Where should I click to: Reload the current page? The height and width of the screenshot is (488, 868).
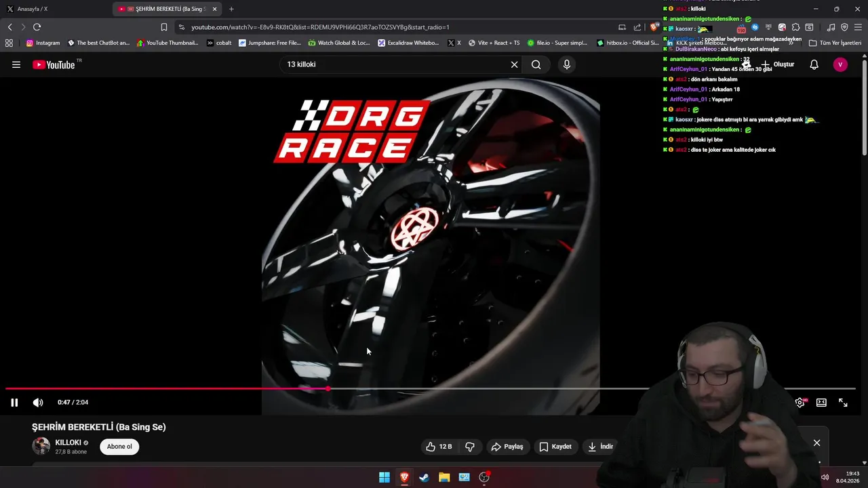pyautogui.click(x=37, y=27)
